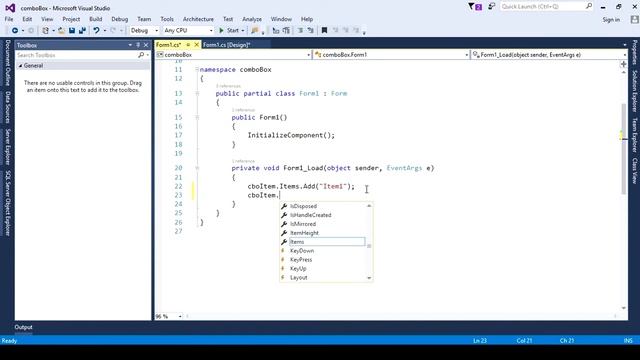This screenshot has height=360, width=640.
Task: Click the feedback icon beside Quick Launch
Action: point(491,7)
